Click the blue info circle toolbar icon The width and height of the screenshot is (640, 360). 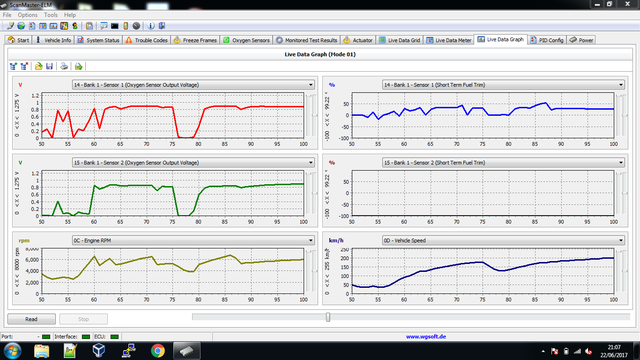[x=151, y=26]
